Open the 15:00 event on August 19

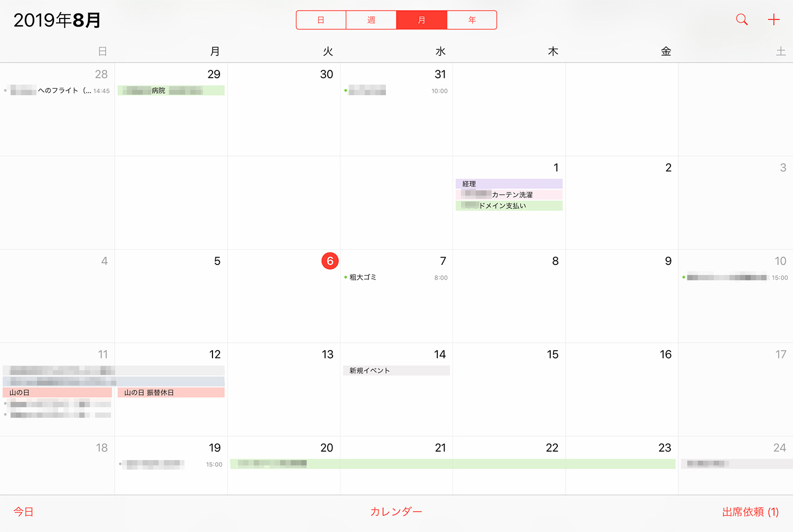[171, 464]
